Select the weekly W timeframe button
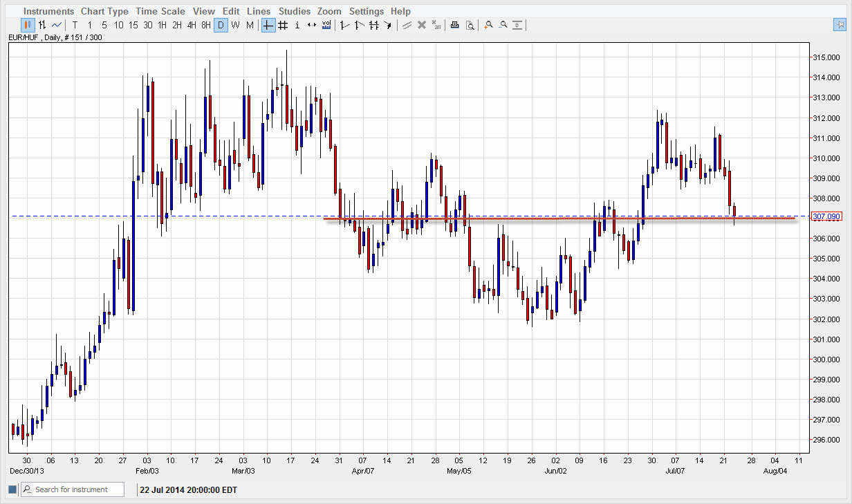Image resolution: width=852 pixels, height=504 pixels. (235, 25)
